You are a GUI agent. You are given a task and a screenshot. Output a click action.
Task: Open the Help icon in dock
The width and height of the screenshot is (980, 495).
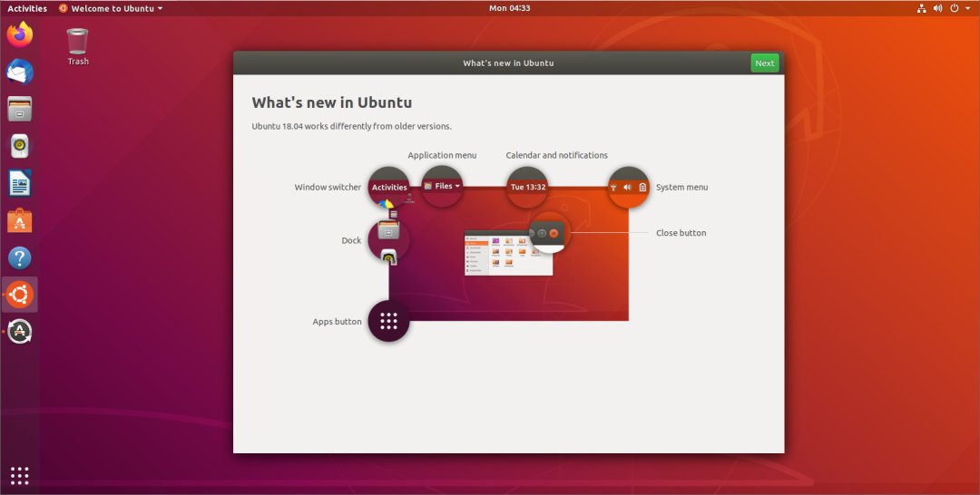tap(20, 257)
